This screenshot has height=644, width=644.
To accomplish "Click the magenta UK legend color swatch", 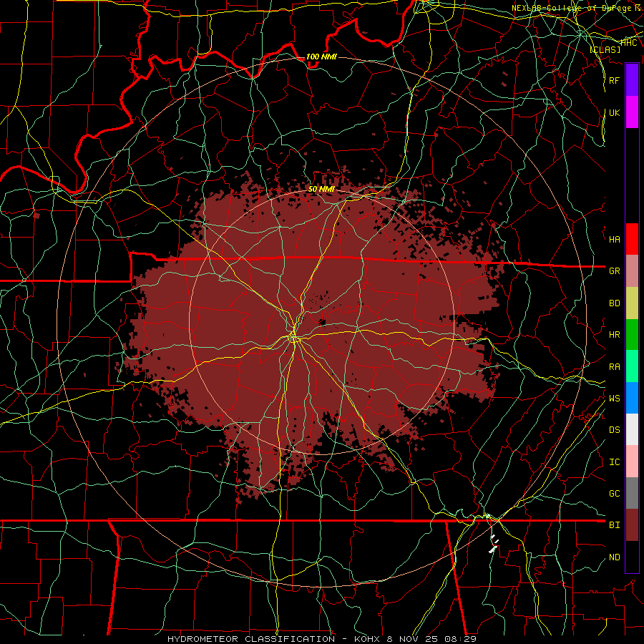I will [632, 112].
